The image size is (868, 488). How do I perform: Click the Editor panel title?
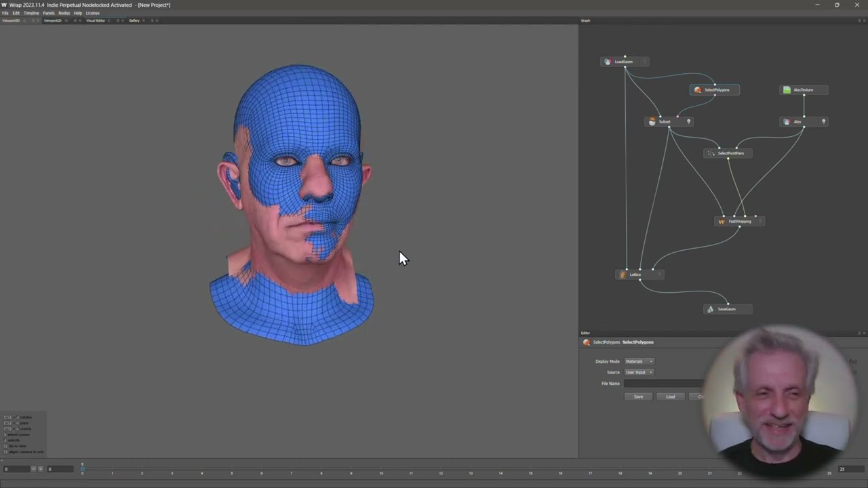(x=585, y=333)
